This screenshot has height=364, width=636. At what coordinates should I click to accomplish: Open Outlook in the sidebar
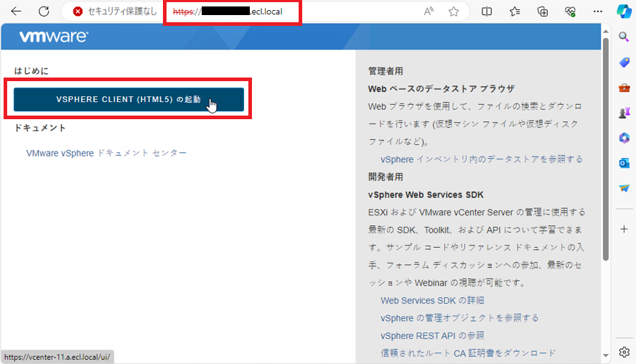click(624, 163)
